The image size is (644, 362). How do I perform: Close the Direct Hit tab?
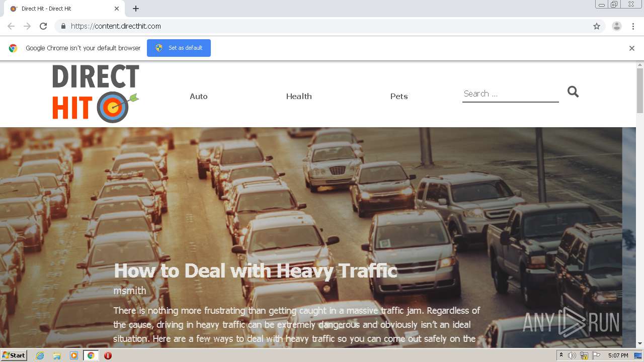(x=117, y=9)
